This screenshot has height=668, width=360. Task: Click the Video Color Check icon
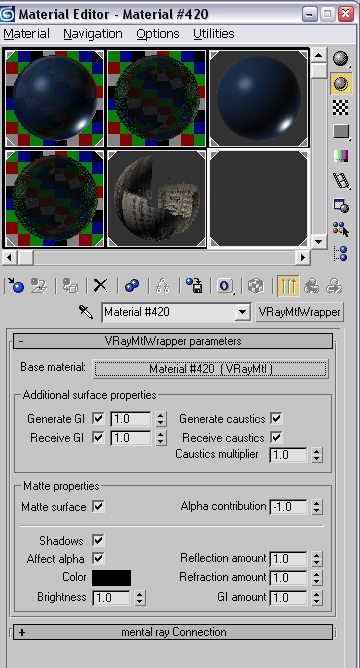[341, 156]
